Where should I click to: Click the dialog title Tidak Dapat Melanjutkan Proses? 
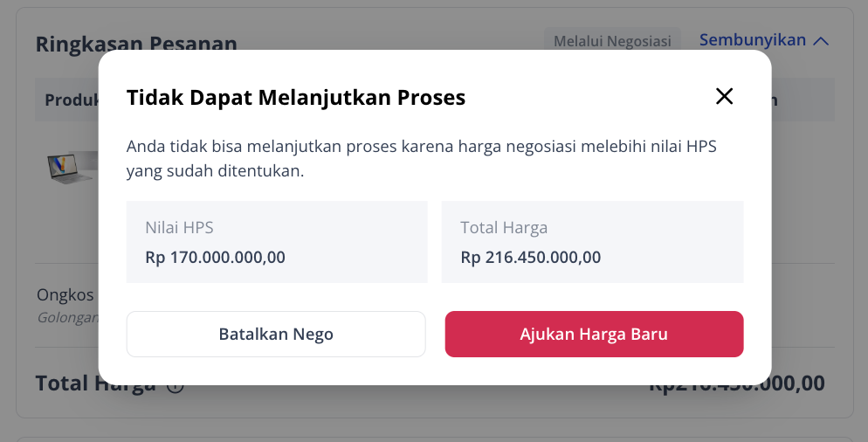point(296,98)
